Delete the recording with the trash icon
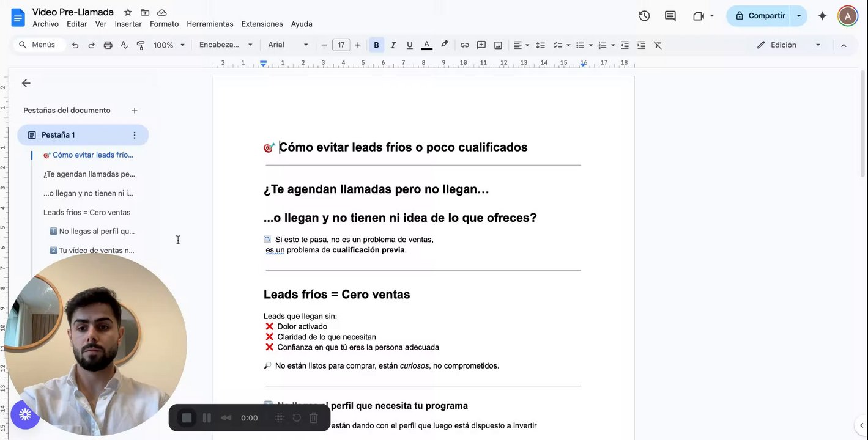This screenshot has height=440, width=868. 314,418
